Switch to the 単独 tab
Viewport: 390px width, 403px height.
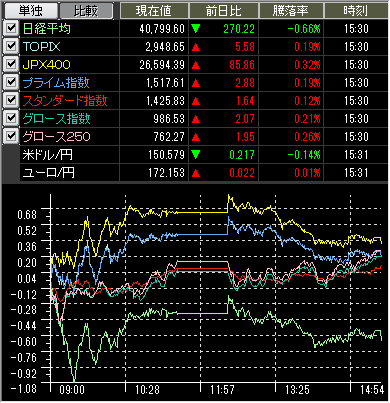[30, 11]
